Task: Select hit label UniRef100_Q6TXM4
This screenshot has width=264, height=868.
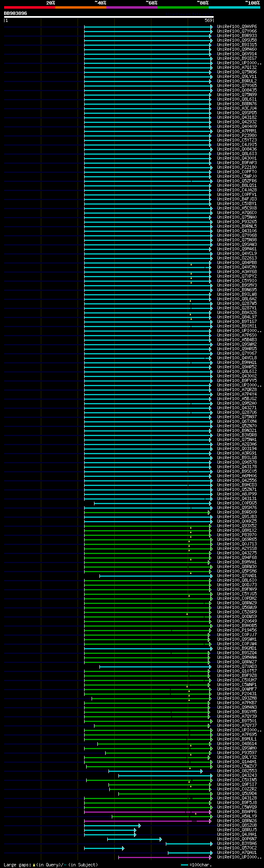Action: coord(237,422)
